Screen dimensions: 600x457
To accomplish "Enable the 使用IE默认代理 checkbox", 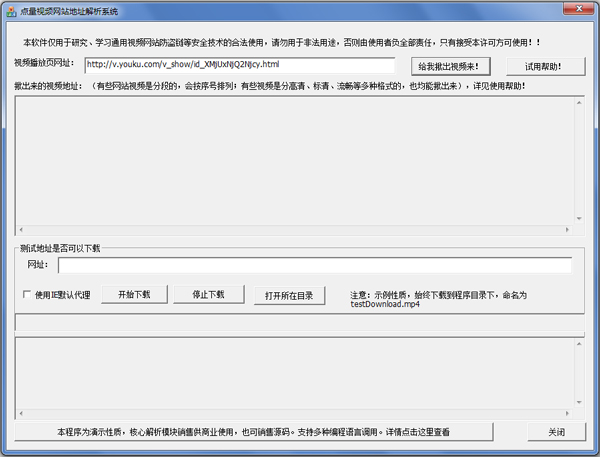I will [x=27, y=294].
